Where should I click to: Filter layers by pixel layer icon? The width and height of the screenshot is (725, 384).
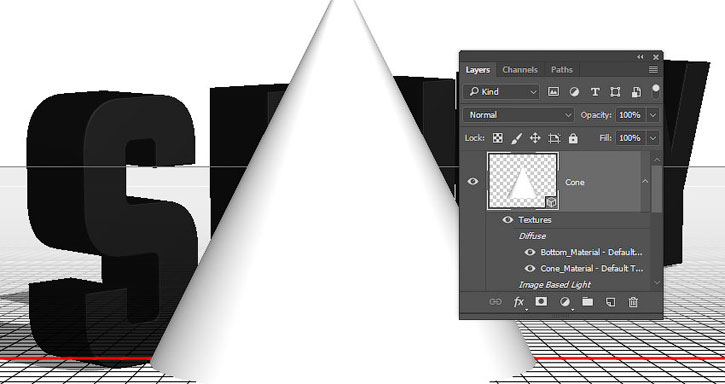553,92
